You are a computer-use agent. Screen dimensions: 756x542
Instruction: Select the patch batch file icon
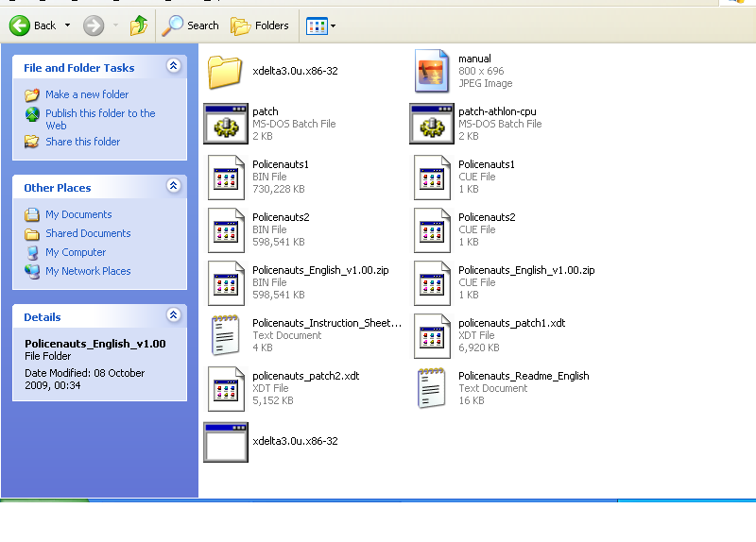tap(226, 124)
